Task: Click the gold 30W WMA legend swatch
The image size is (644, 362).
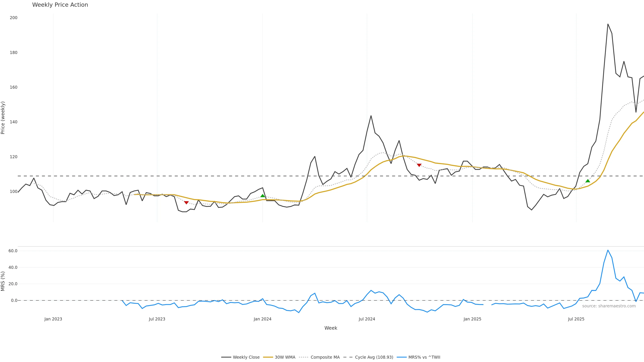Action: click(268, 357)
